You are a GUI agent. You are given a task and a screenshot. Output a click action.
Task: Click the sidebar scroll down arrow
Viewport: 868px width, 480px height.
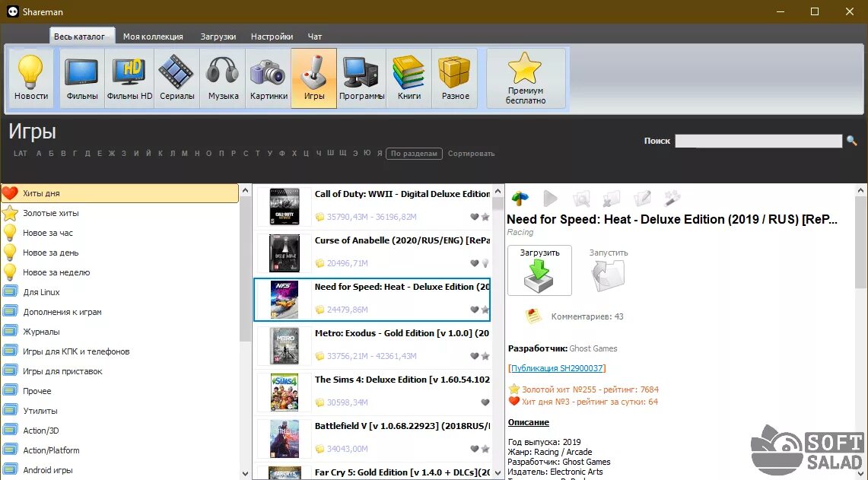tap(246, 474)
